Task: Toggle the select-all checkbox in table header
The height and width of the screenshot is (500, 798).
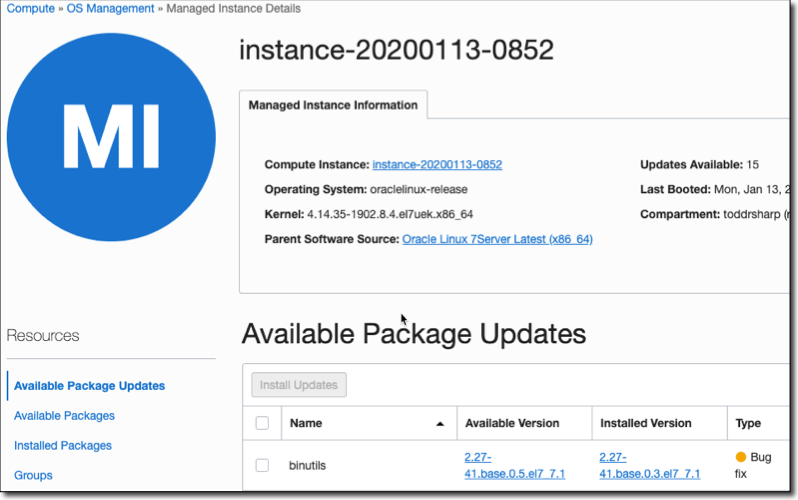Action: click(x=262, y=423)
